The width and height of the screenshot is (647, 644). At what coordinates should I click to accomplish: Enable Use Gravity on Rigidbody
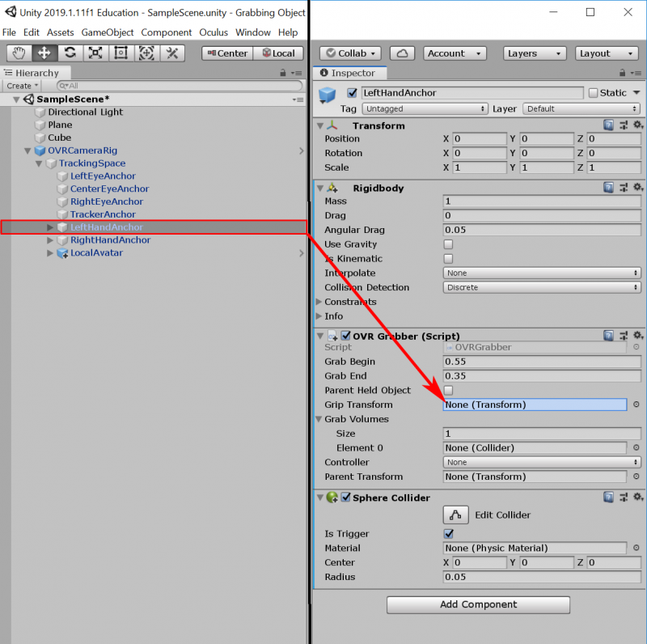tap(448, 244)
